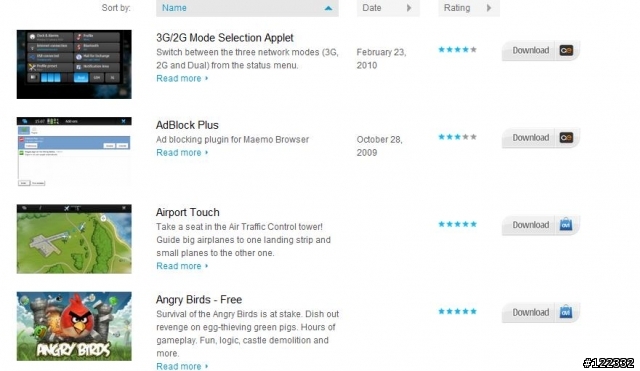Download the Airport Touch game

coord(531,225)
